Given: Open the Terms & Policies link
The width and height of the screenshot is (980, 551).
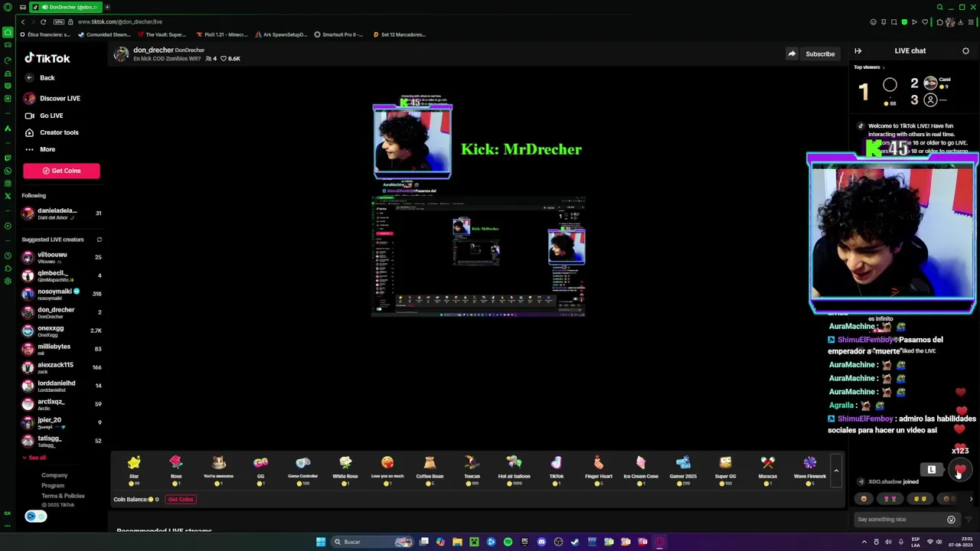Looking at the screenshot, I should coord(63,496).
